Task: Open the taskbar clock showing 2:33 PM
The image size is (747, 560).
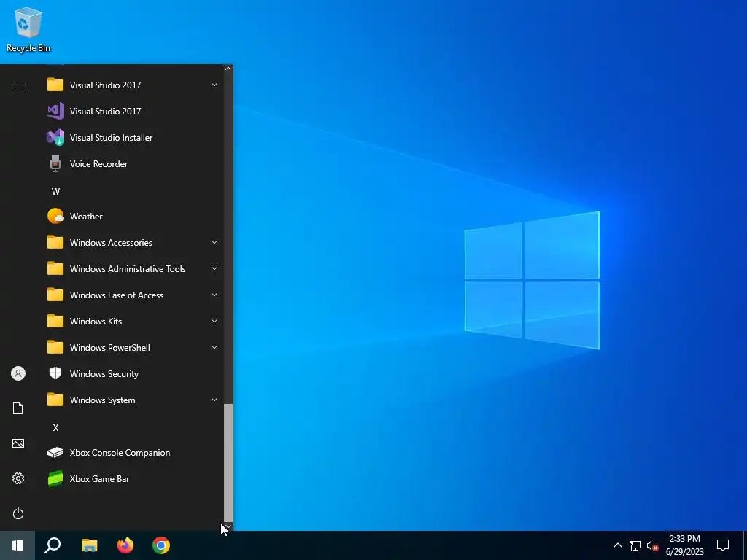Action: (x=684, y=545)
